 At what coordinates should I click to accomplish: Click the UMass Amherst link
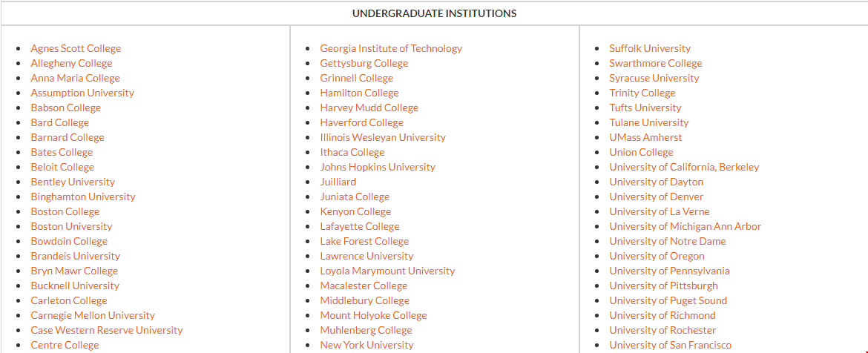645,137
